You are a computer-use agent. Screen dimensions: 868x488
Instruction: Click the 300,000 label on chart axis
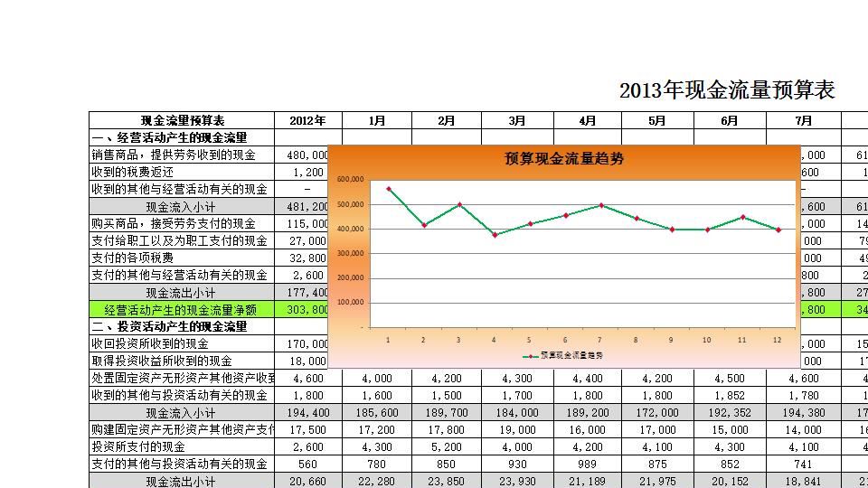tap(351, 253)
